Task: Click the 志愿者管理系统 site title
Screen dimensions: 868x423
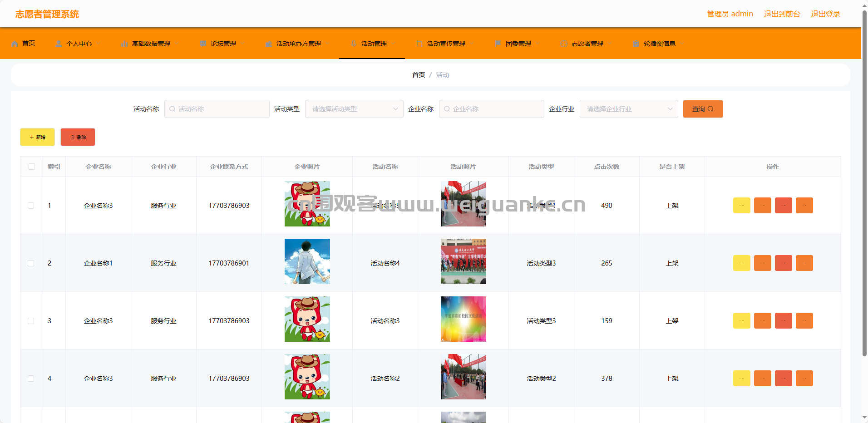Action: [x=47, y=14]
